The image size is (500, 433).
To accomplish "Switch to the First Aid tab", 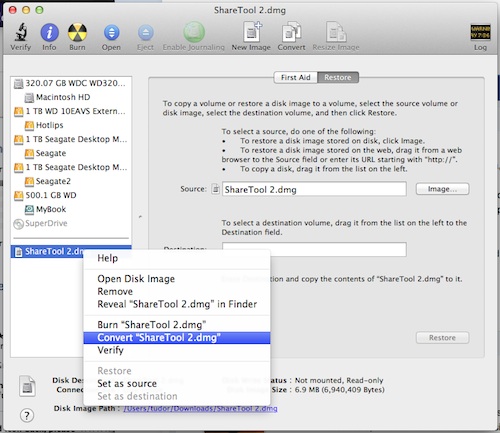I will coord(295,77).
